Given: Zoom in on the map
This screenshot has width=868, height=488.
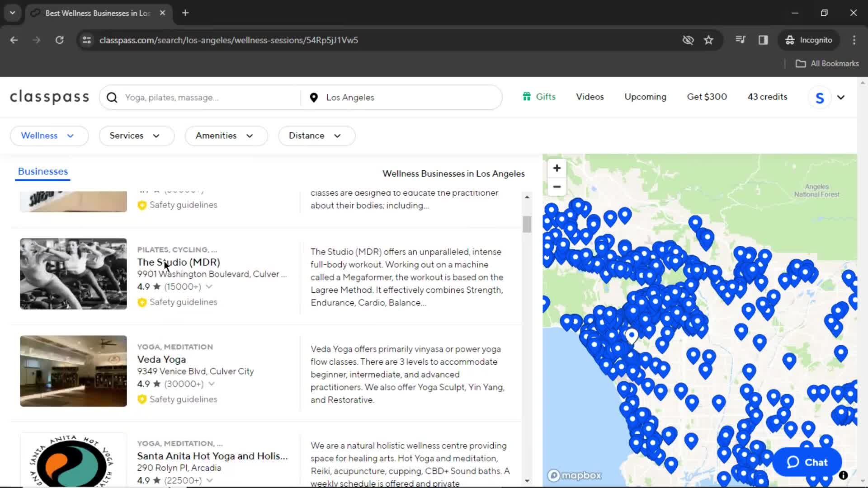Looking at the screenshot, I should 557,168.
